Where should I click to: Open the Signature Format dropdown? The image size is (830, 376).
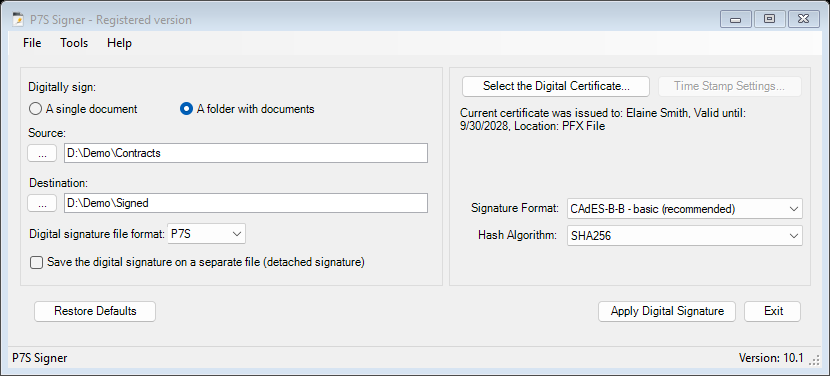coord(684,209)
